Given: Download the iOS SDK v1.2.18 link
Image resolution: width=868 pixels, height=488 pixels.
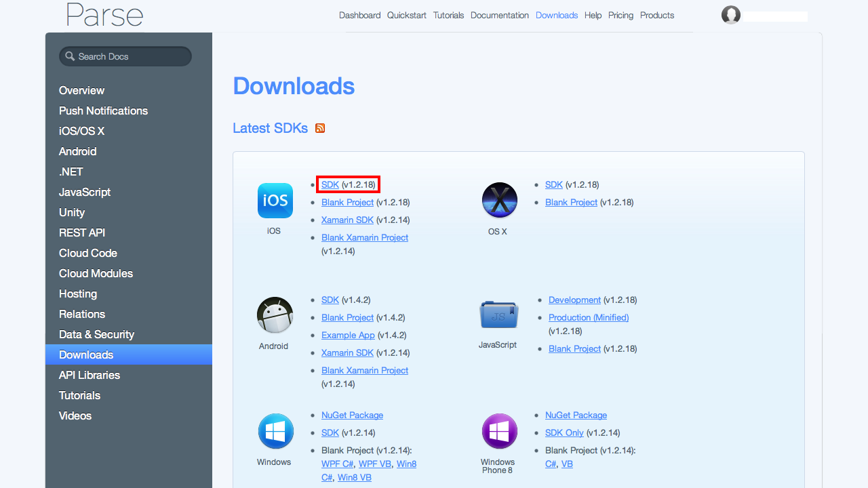Looking at the screenshot, I should 330,184.
